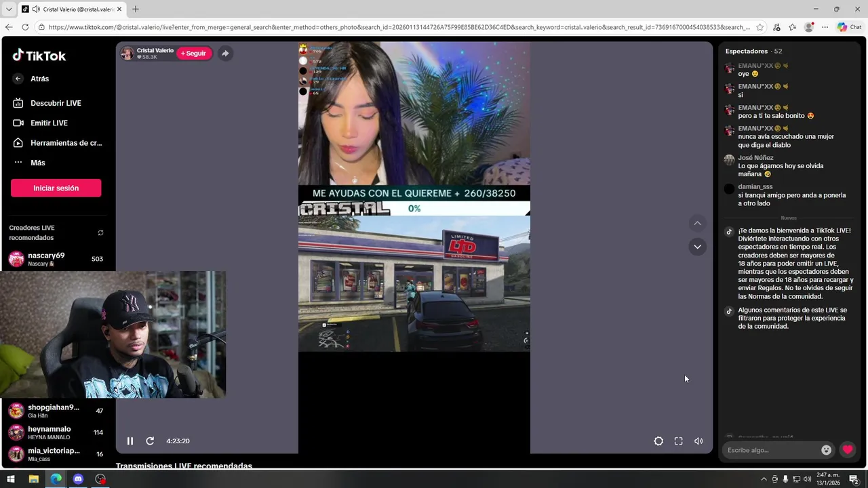View site information icon in address bar
The image size is (868, 488).
pos(41,27)
